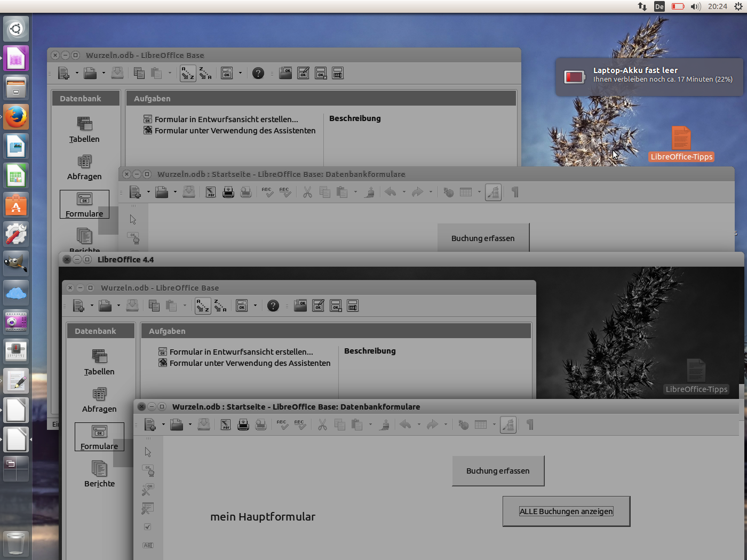Export as PDF in background Startseite form toolbar
Screen dimensions: 747x560
point(211,192)
